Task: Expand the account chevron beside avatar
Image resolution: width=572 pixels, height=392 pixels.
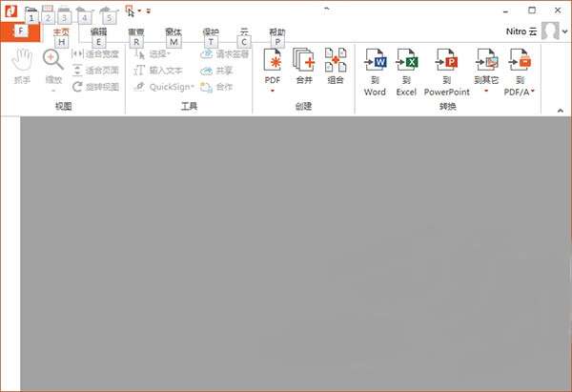Action: (x=565, y=31)
